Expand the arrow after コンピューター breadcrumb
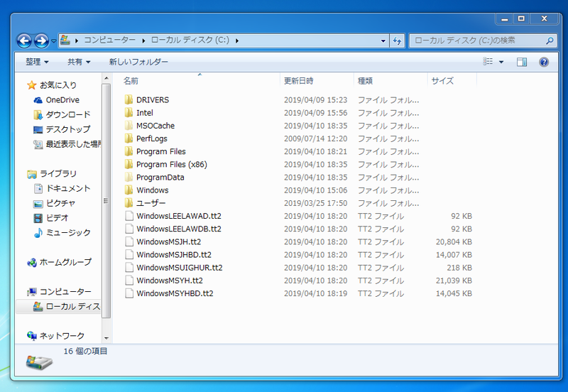Viewport: 568px width, 392px height. (x=143, y=40)
